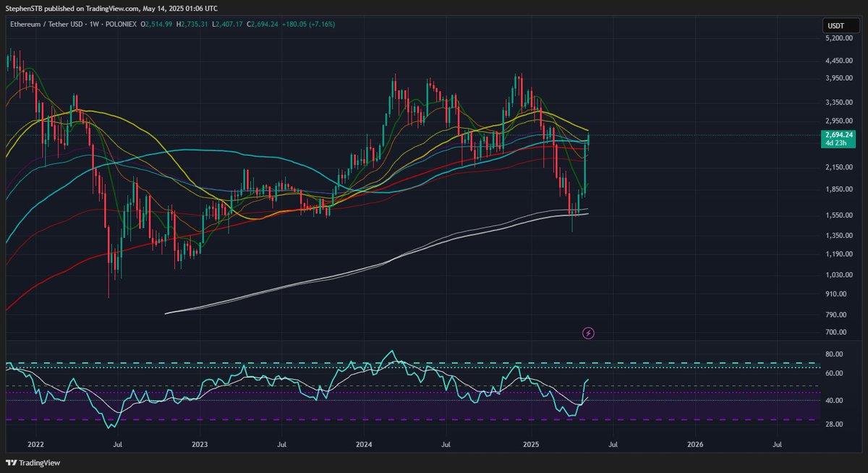868x473 pixels.
Task: Open the purple lightning bolt chart icon
Action: pos(588,332)
